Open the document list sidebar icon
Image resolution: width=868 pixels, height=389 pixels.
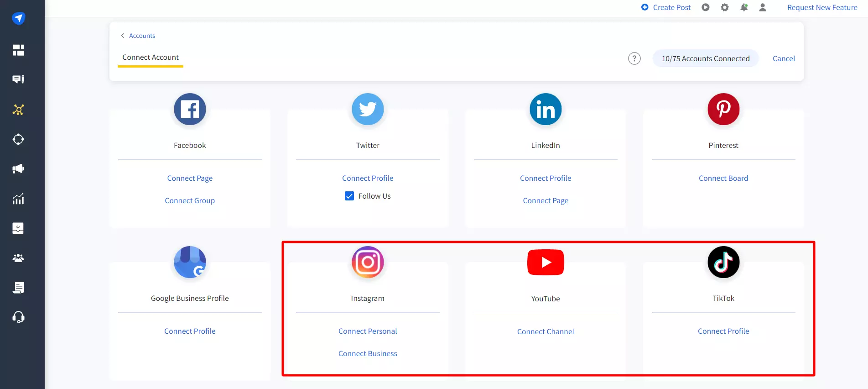click(x=18, y=288)
